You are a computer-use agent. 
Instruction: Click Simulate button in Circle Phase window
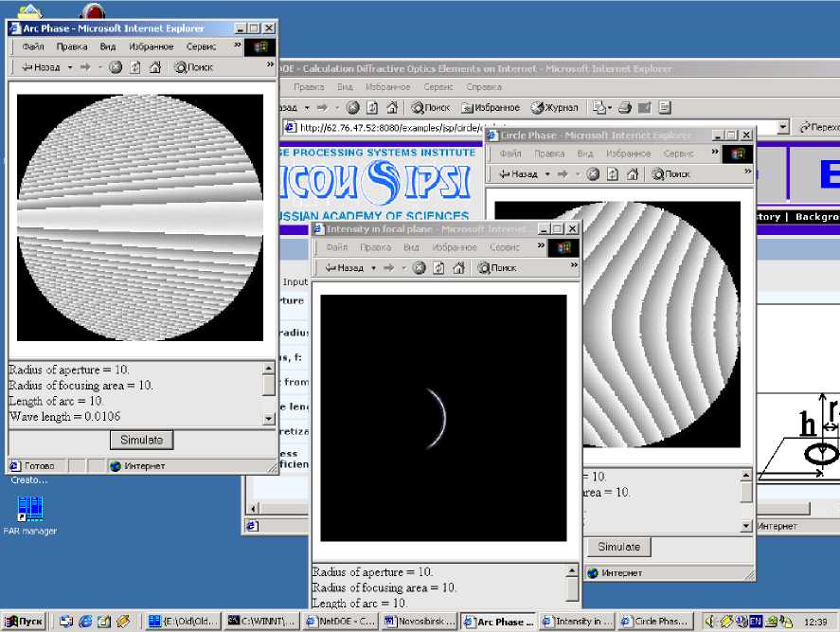coord(619,547)
